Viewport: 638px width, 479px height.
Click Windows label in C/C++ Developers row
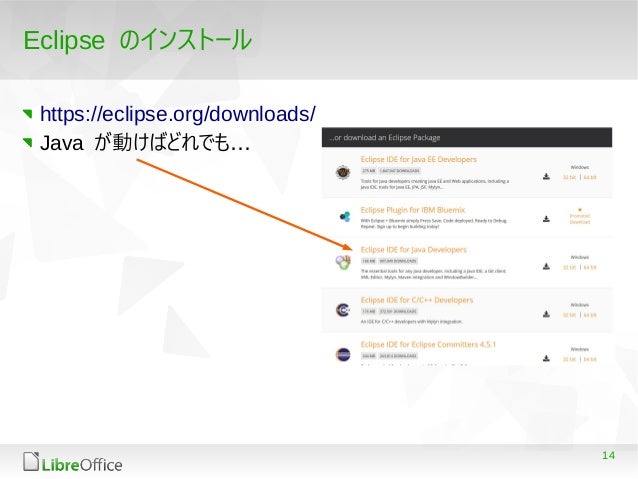pyautogui.click(x=579, y=305)
